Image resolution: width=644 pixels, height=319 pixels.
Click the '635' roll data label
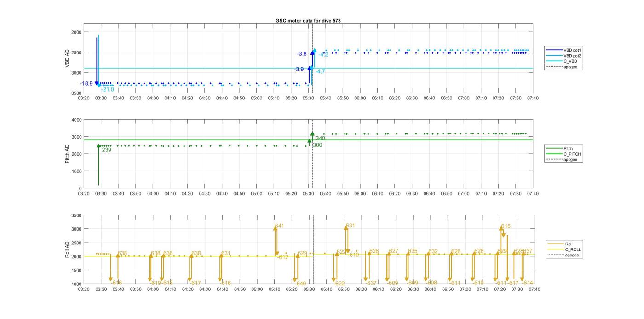[x=413, y=251]
